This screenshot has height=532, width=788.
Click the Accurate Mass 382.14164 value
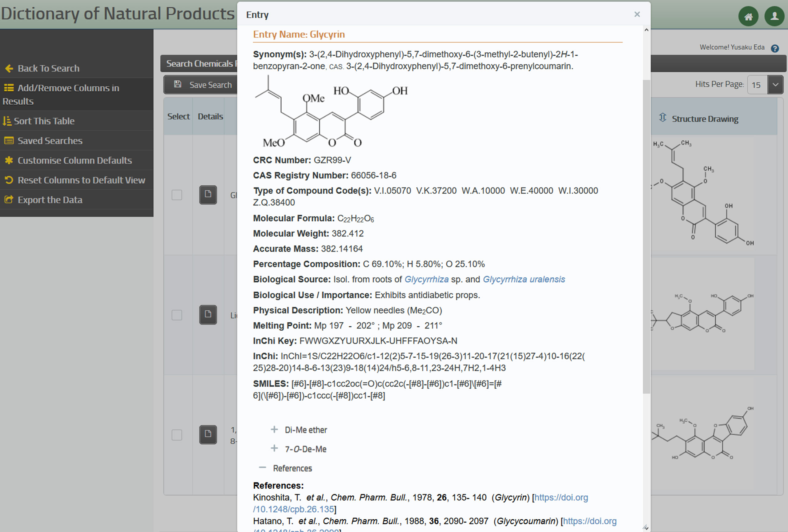(x=342, y=249)
